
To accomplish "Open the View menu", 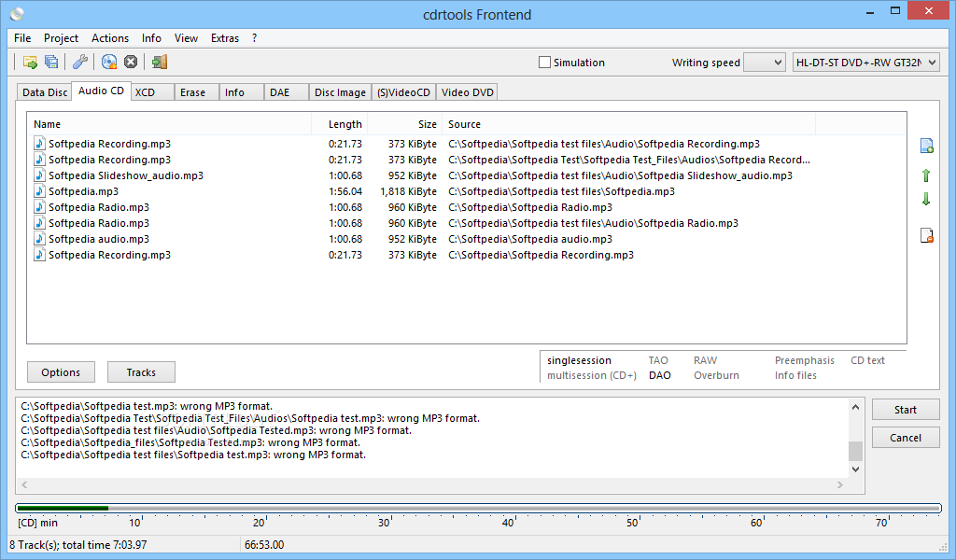I will click(x=186, y=37).
